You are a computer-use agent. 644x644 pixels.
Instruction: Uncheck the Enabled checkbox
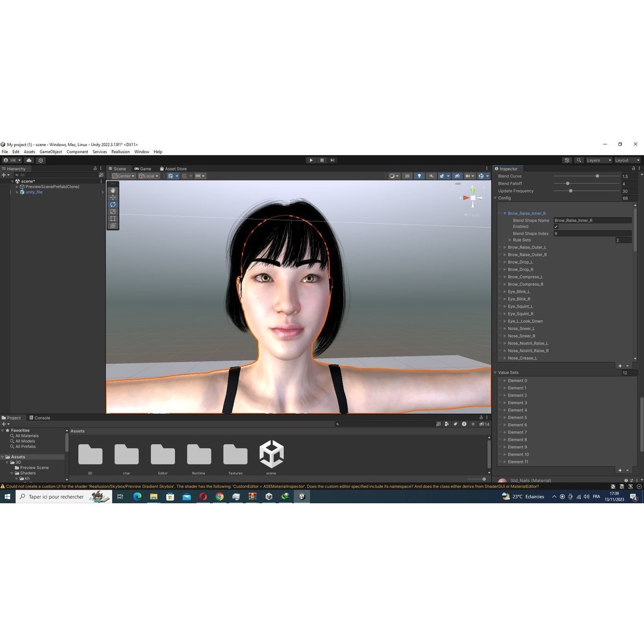click(x=556, y=227)
